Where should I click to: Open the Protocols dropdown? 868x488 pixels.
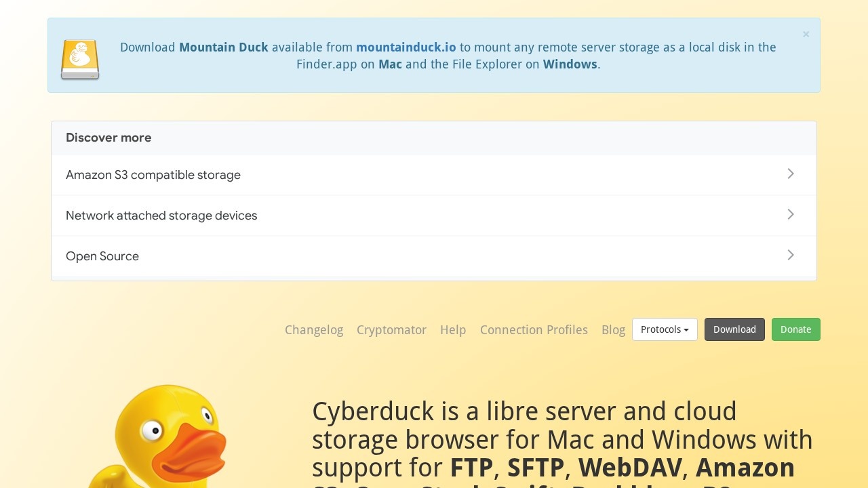[665, 329]
